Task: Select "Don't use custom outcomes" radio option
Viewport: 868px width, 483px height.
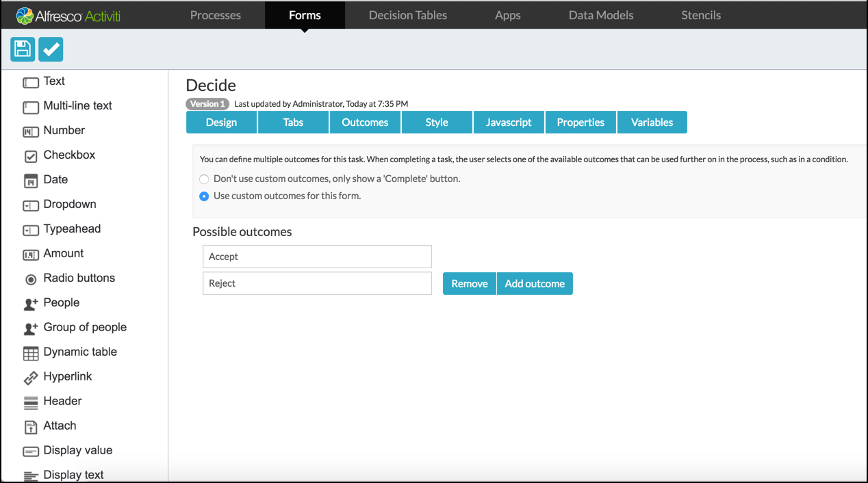Action: coord(204,179)
